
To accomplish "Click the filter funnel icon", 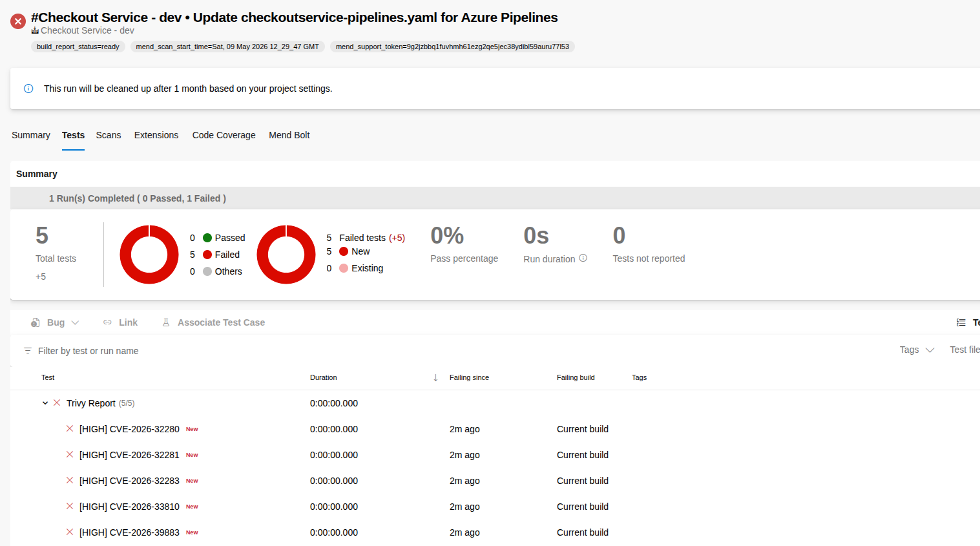I will click(x=28, y=351).
